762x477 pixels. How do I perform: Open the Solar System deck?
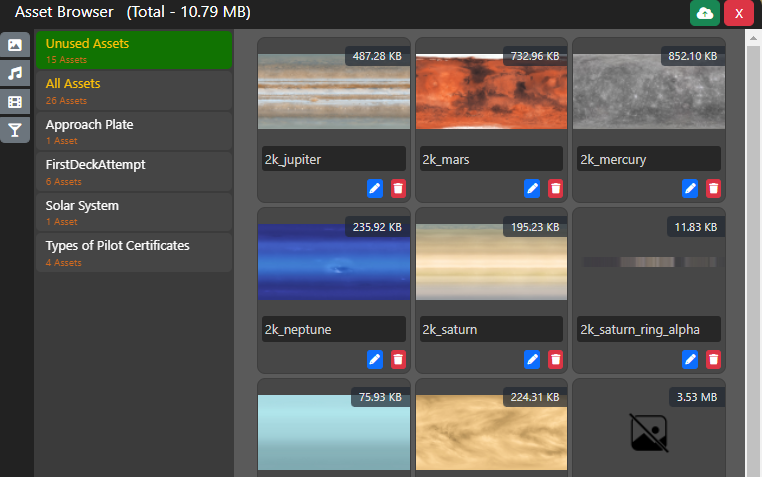click(134, 212)
